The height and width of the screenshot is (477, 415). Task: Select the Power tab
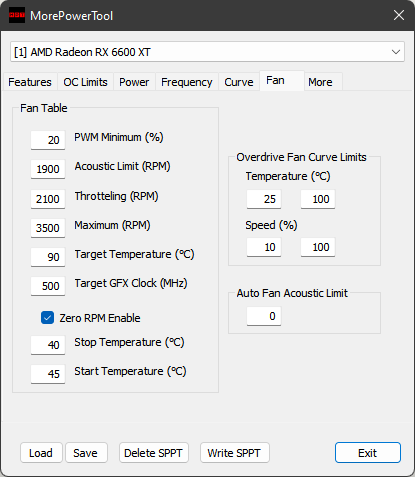coord(134,82)
